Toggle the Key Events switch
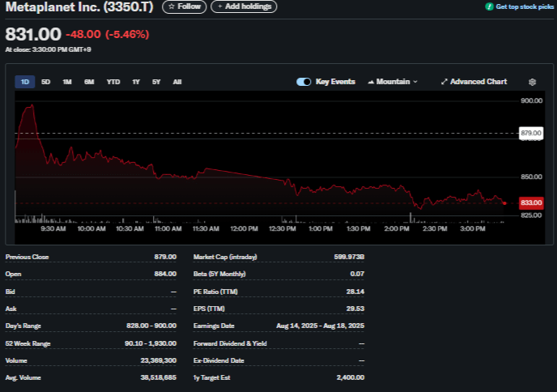 click(304, 82)
